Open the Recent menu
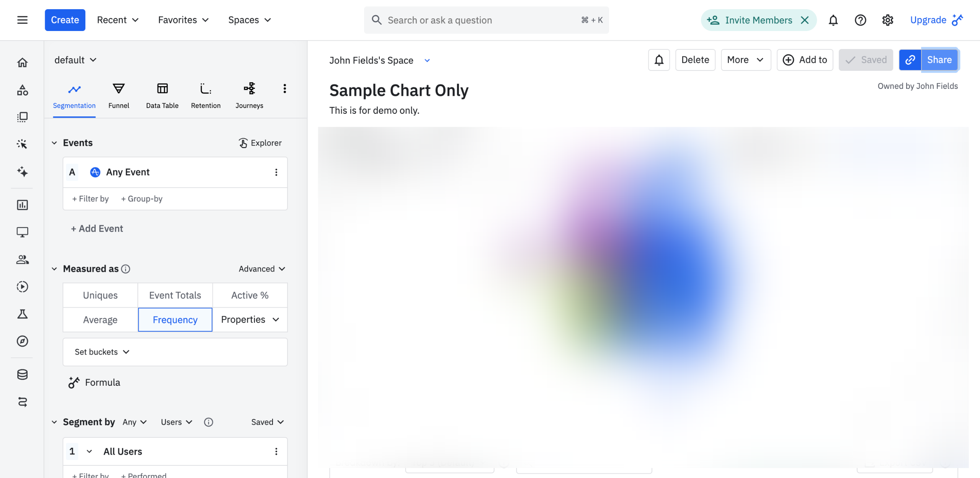 click(118, 20)
